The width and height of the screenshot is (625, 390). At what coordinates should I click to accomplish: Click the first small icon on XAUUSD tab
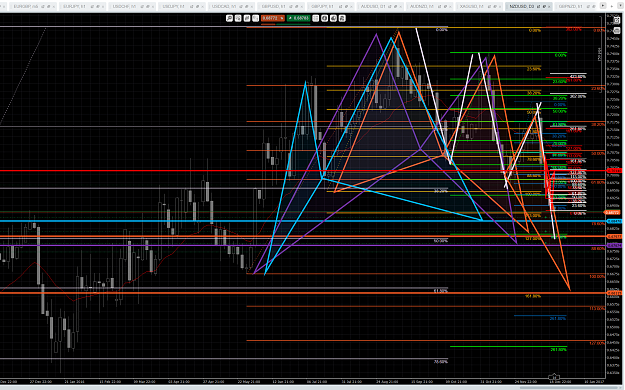point(489,6)
